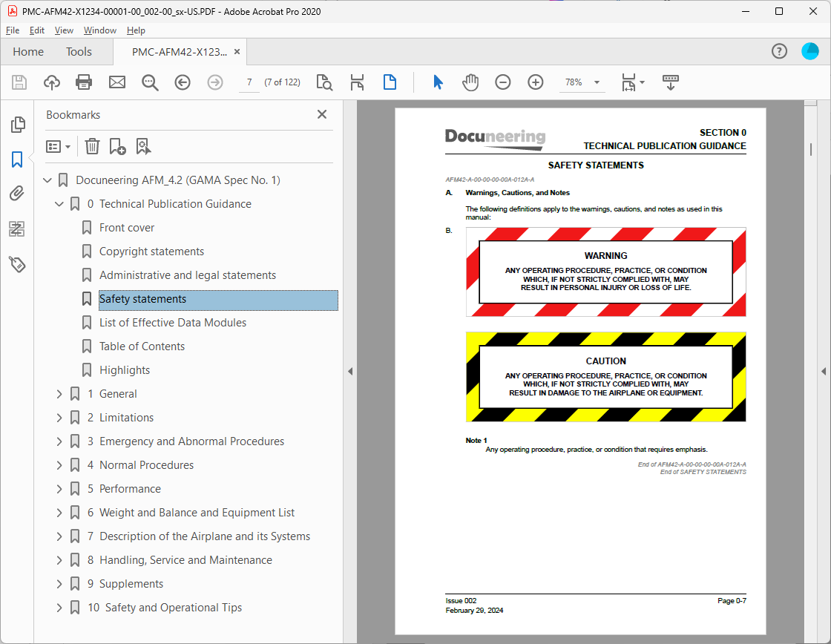Open the Edit menu
The height and width of the screenshot is (644, 831).
[36, 30]
